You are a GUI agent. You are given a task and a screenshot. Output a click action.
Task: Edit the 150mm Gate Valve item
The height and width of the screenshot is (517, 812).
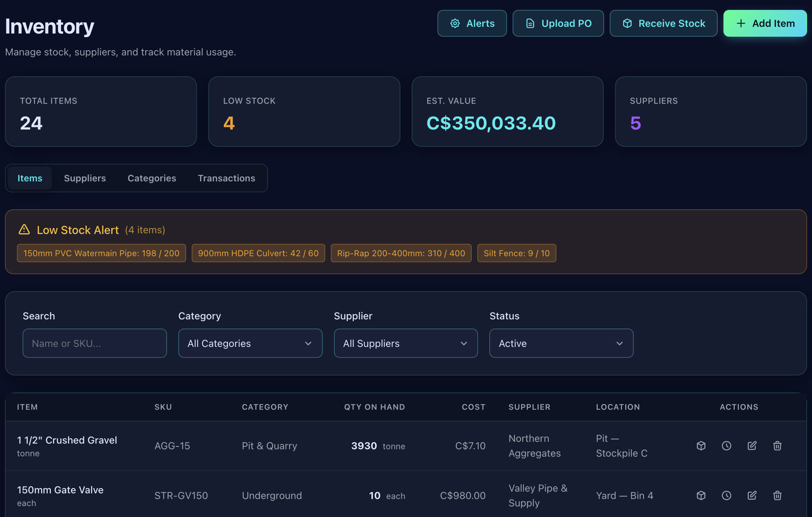[752, 495]
